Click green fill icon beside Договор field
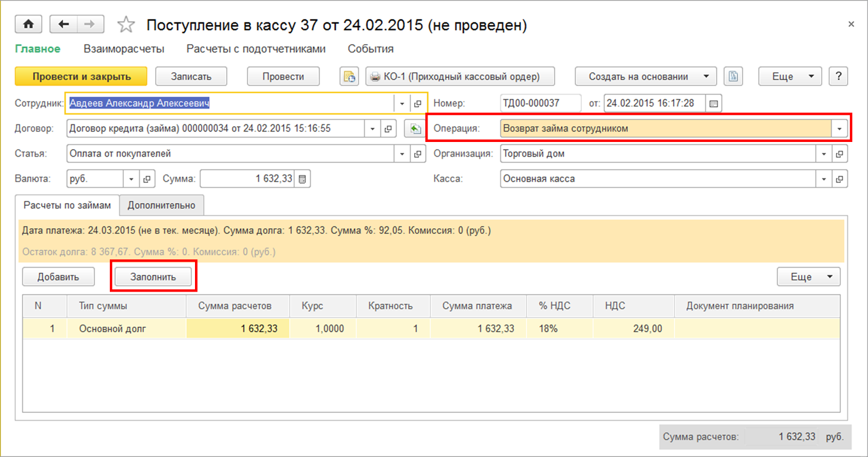Screen dimensions: 868x457 point(415,128)
